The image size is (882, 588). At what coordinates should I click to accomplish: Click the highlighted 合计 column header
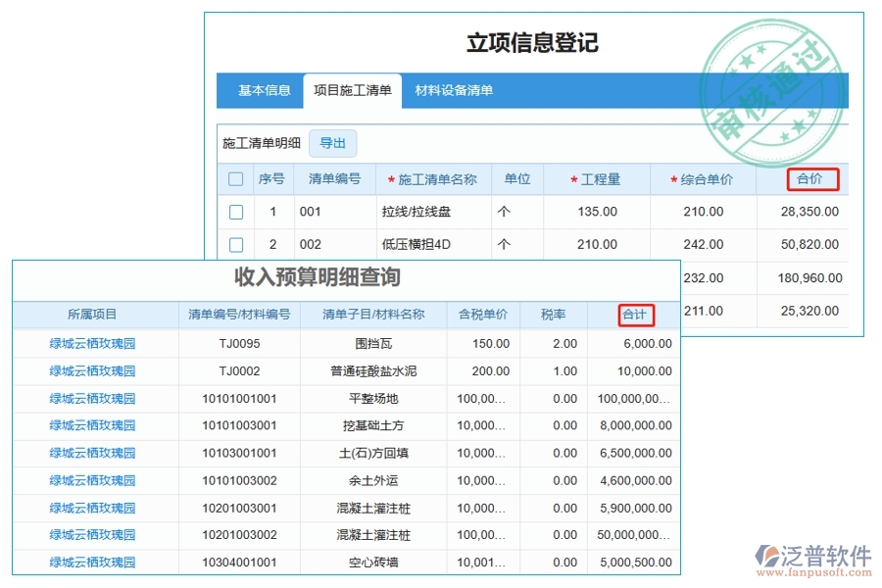(635, 316)
